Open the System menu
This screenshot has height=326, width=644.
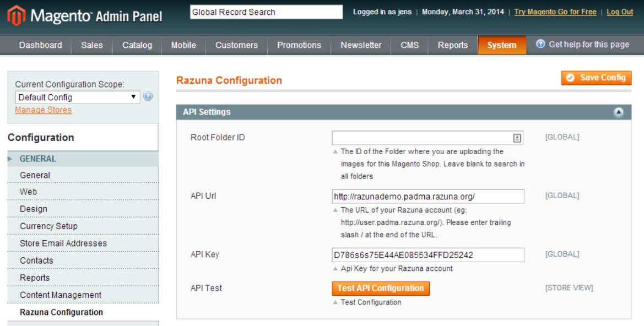[x=502, y=45]
